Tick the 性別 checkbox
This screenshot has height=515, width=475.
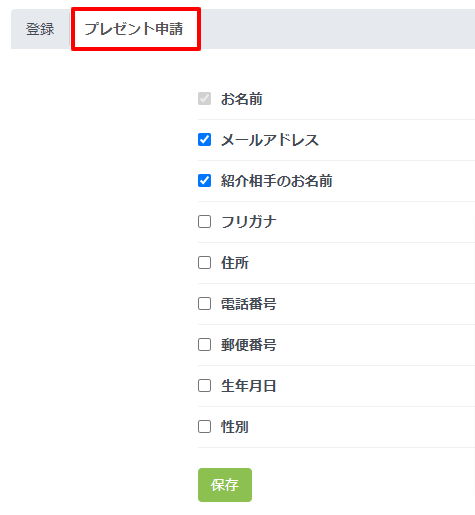tap(204, 427)
